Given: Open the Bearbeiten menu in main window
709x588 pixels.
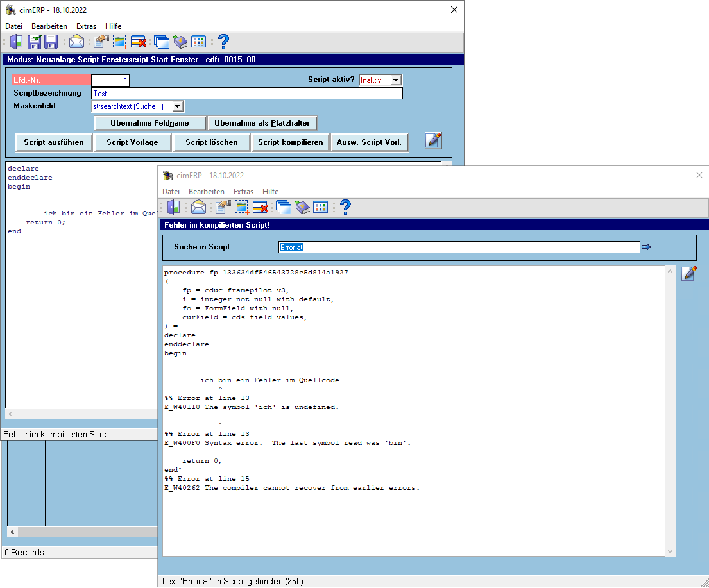Looking at the screenshot, I should pyautogui.click(x=49, y=26).
